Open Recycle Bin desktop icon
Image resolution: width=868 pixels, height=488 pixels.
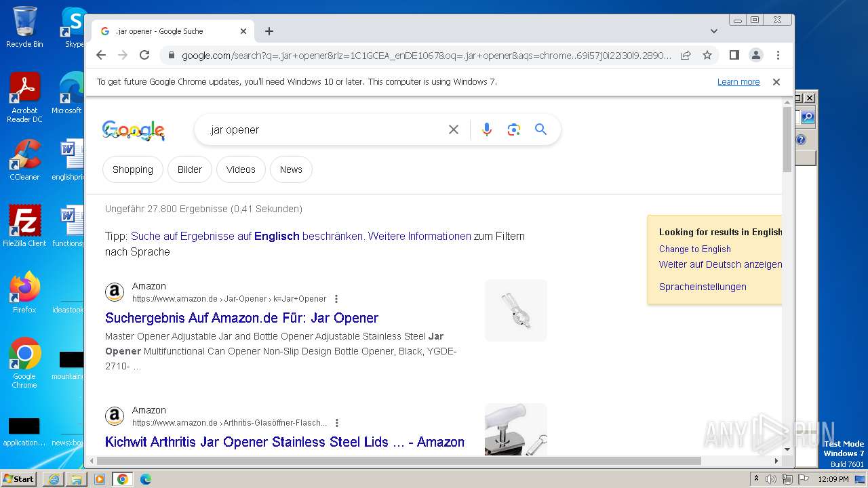click(24, 27)
